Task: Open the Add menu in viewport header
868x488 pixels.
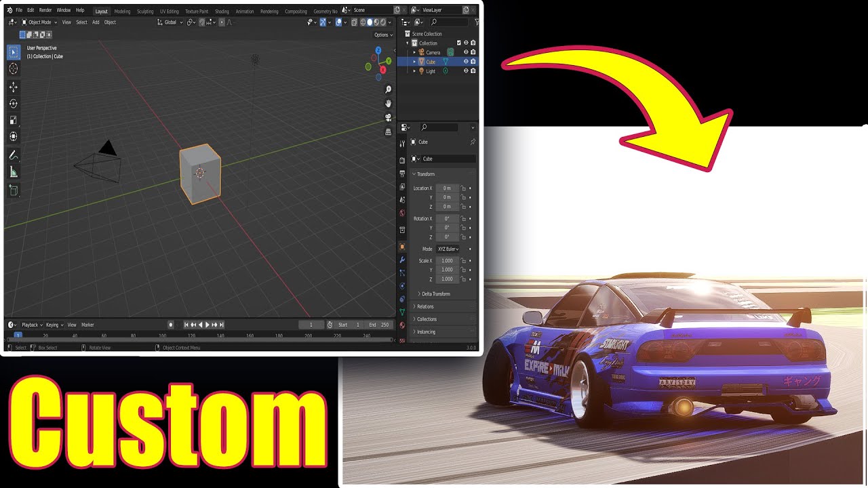Action: click(x=96, y=22)
